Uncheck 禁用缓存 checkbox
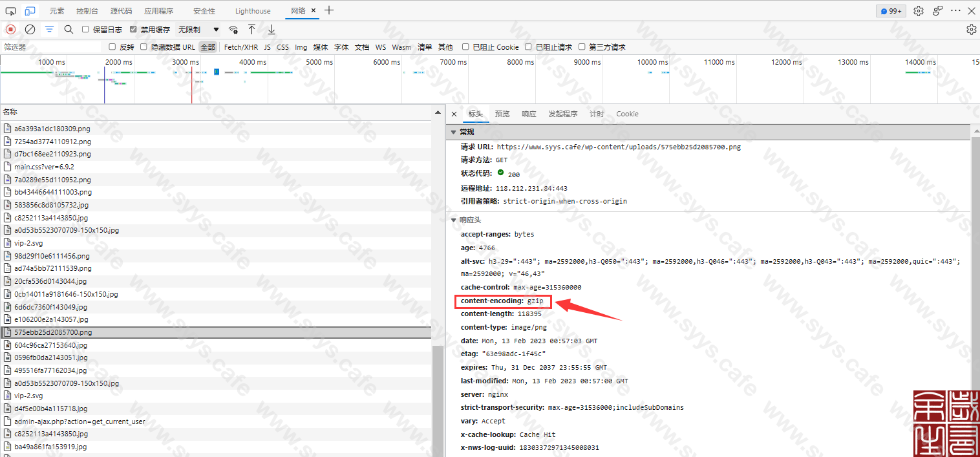 click(133, 29)
